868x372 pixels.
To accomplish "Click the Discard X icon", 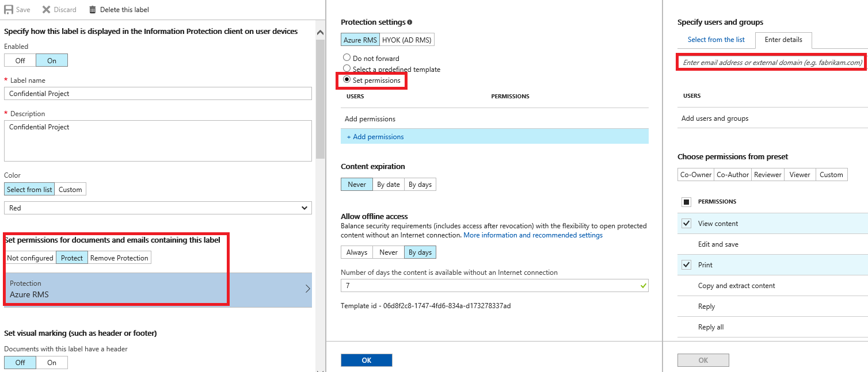I will [46, 10].
